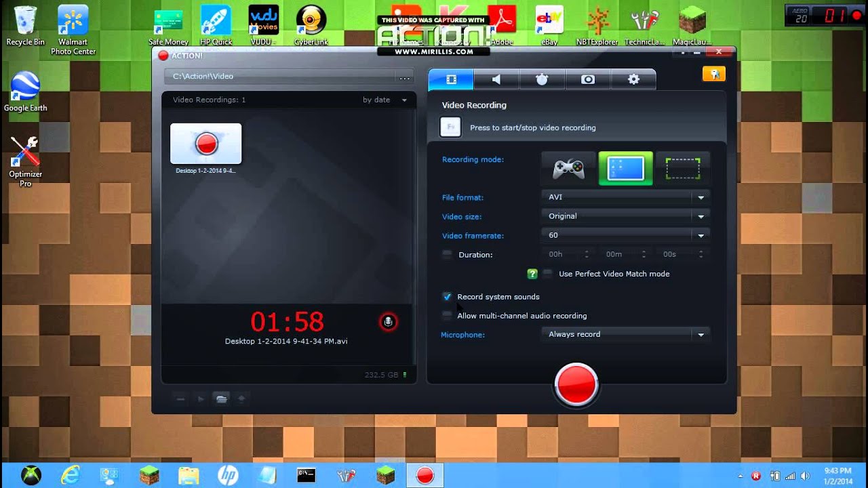Viewport: 868px width, 488px height.
Task: Open NBTExplorer desktop shortcut
Action: pyautogui.click(x=597, y=26)
